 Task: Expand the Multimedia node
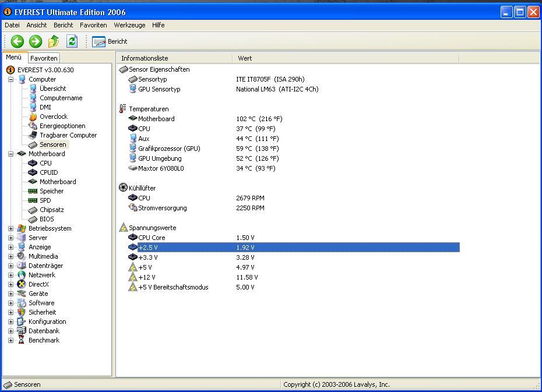tap(10, 257)
